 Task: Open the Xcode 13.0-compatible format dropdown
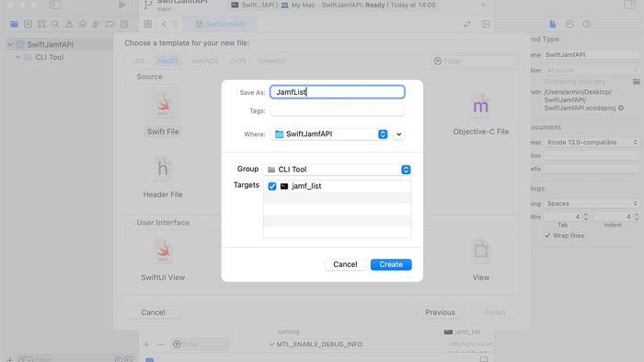coord(592,143)
